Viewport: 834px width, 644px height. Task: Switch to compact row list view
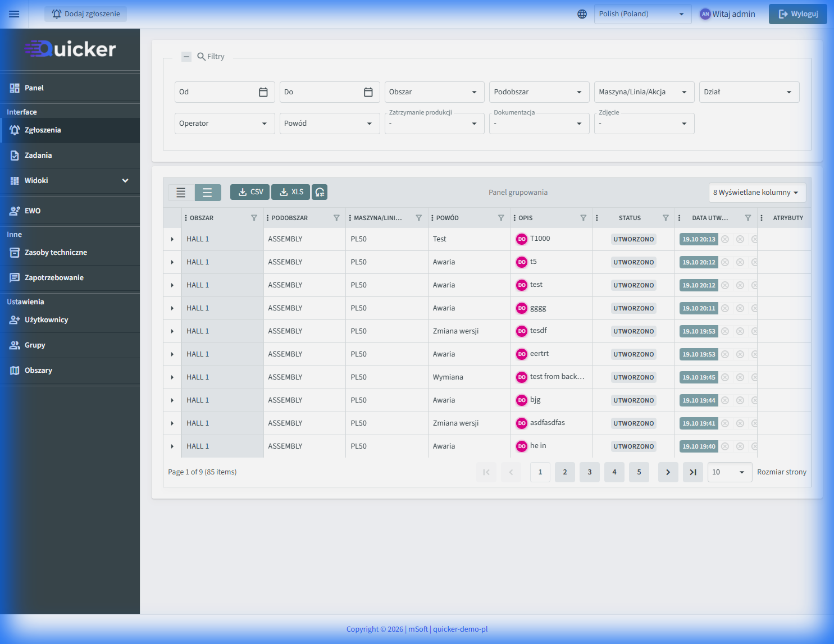(x=181, y=193)
